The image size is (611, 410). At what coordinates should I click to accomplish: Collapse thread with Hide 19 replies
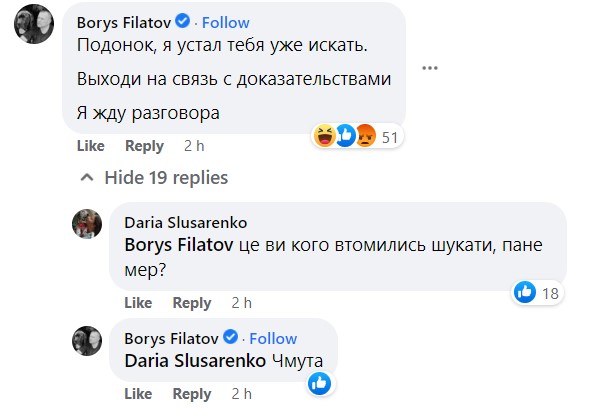point(154,178)
